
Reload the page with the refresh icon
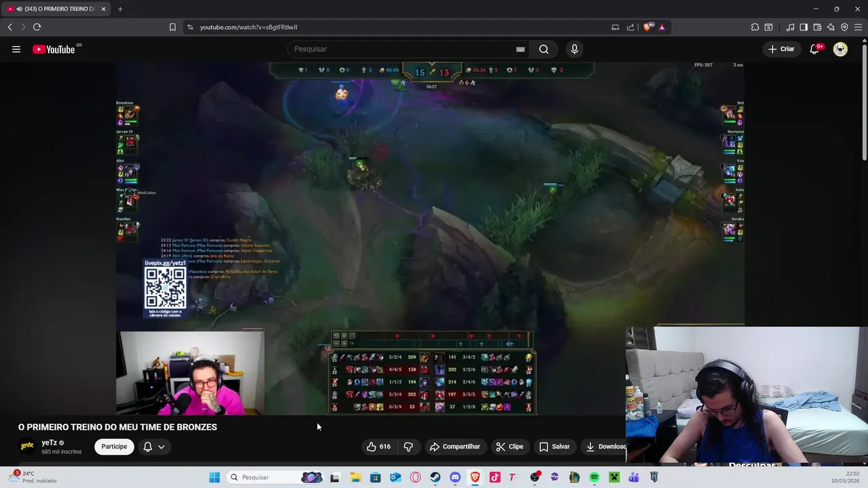point(37,27)
